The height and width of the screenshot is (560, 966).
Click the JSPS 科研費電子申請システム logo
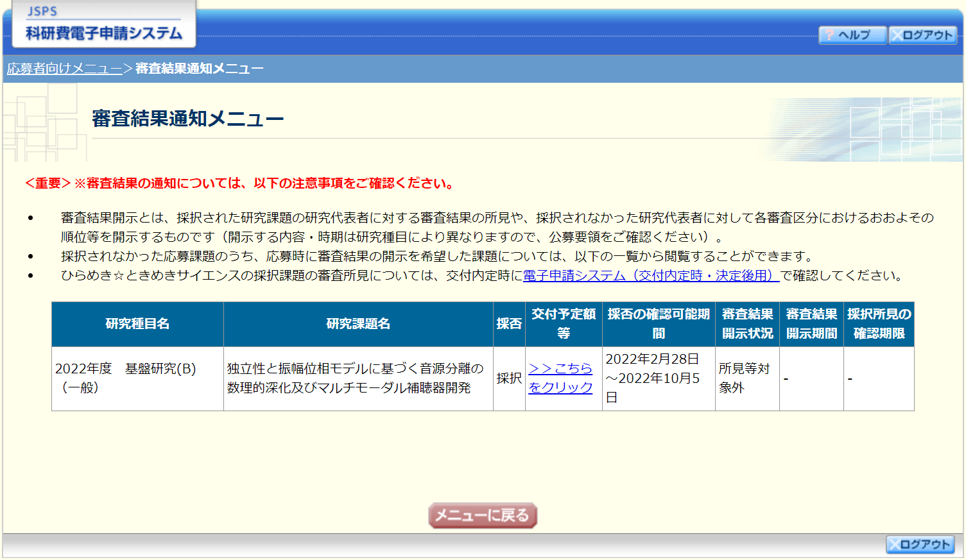click(104, 24)
